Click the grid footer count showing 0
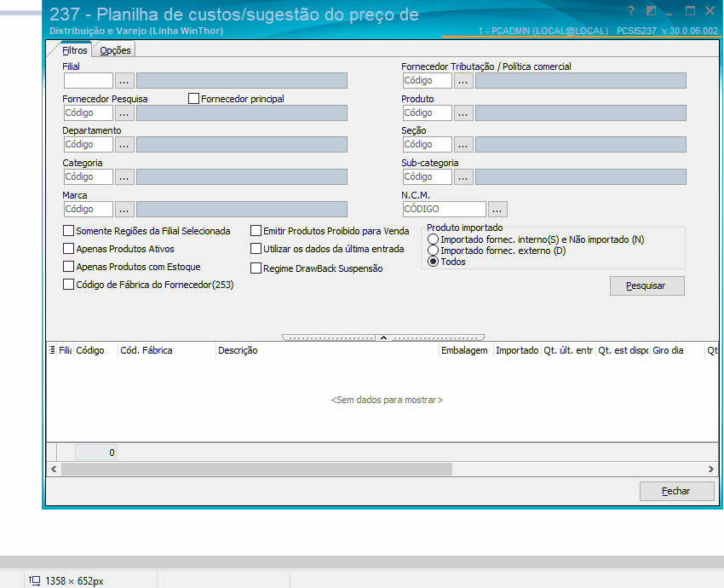Screen dimensions: 724x588 pyautogui.click(x=96, y=453)
